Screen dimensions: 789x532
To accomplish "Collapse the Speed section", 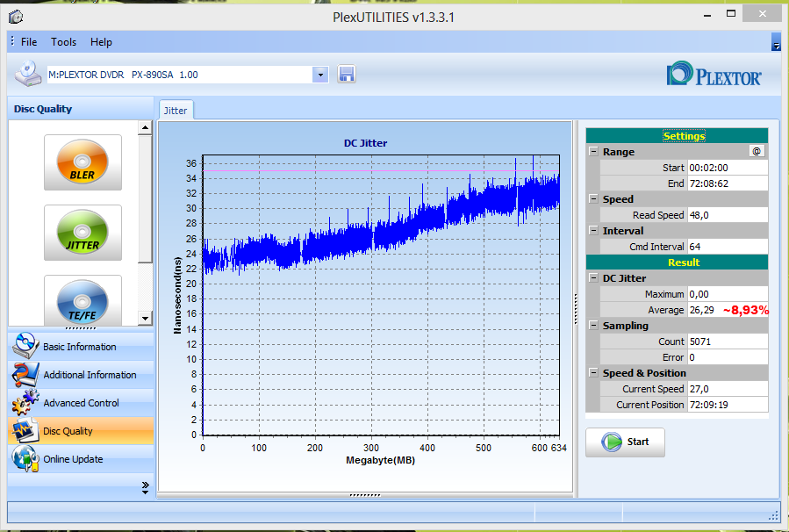I will pos(594,198).
